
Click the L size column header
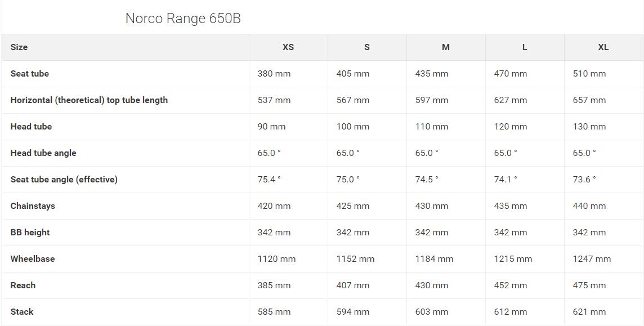click(525, 47)
